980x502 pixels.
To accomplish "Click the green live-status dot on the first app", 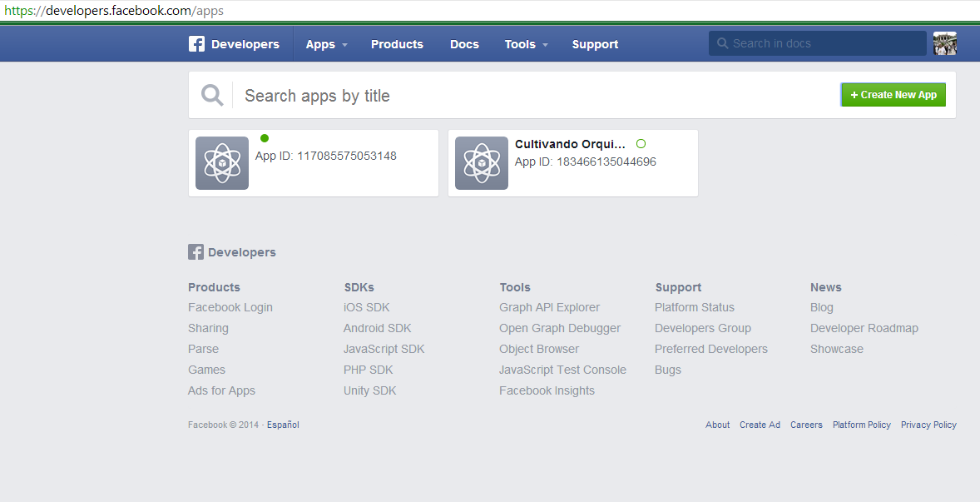I will coord(265,137).
